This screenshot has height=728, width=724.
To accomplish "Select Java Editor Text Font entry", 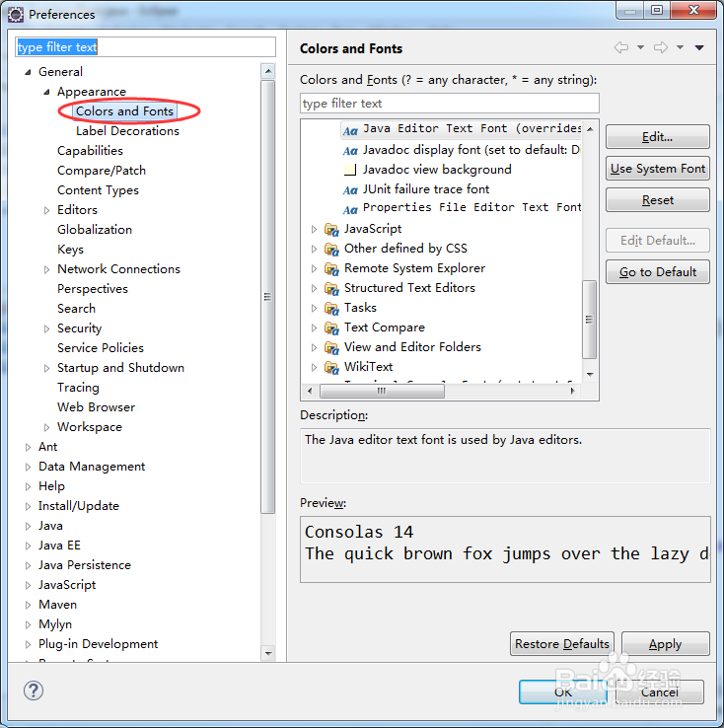I will pyautogui.click(x=471, y=128).
